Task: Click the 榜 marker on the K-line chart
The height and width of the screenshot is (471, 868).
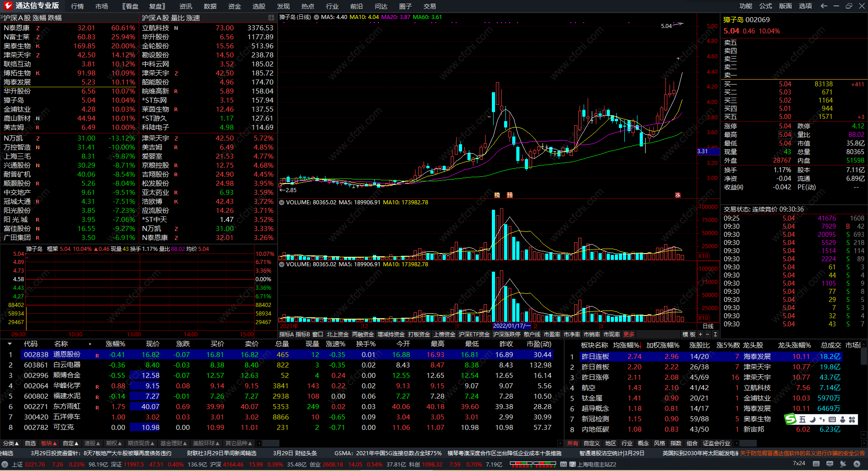Action: click(497, 195)
